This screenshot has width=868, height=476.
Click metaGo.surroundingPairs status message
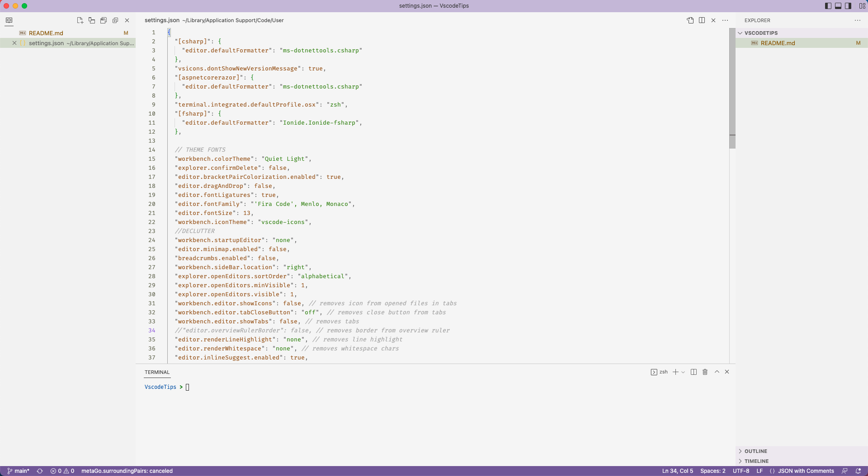127,471
